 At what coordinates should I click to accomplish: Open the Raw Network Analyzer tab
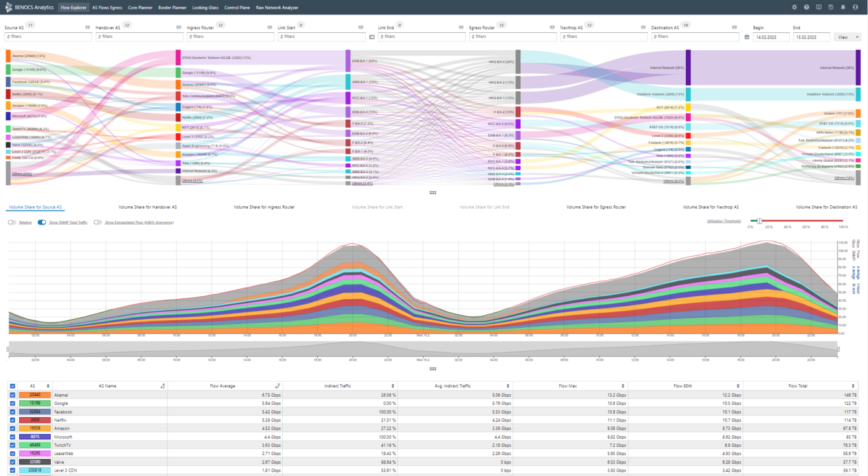coord(277,7)
